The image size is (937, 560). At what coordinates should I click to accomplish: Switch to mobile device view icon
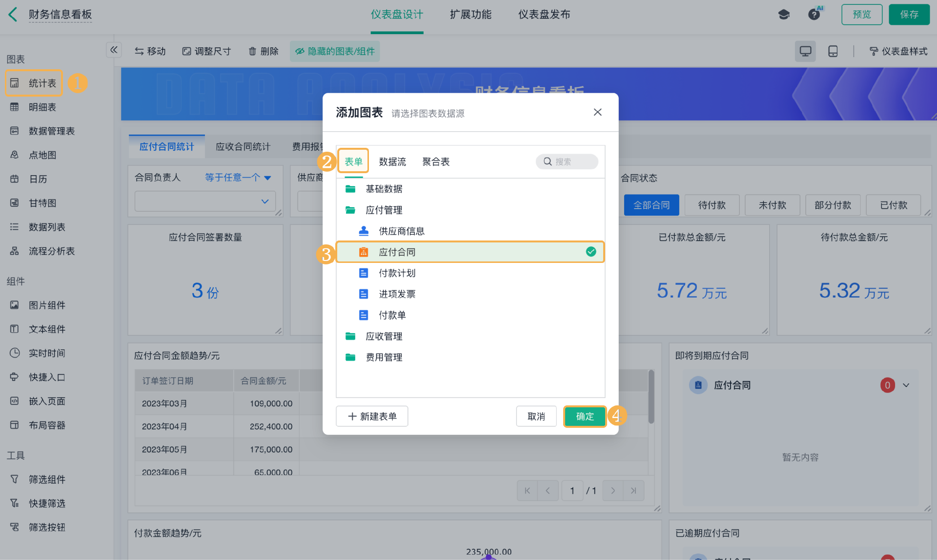click(x=833, y=51)
